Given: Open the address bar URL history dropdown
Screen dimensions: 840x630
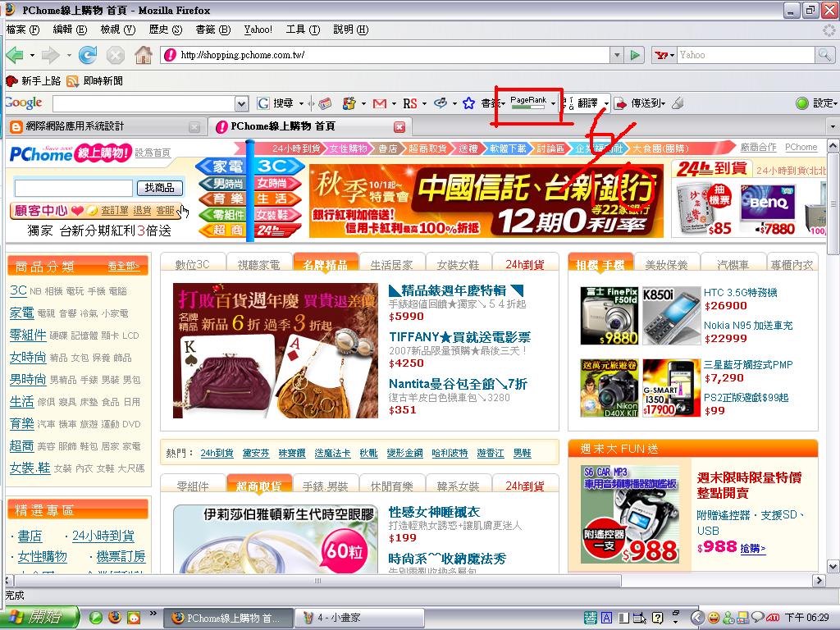Looking at the screenshot, I should tap(617, 55).
